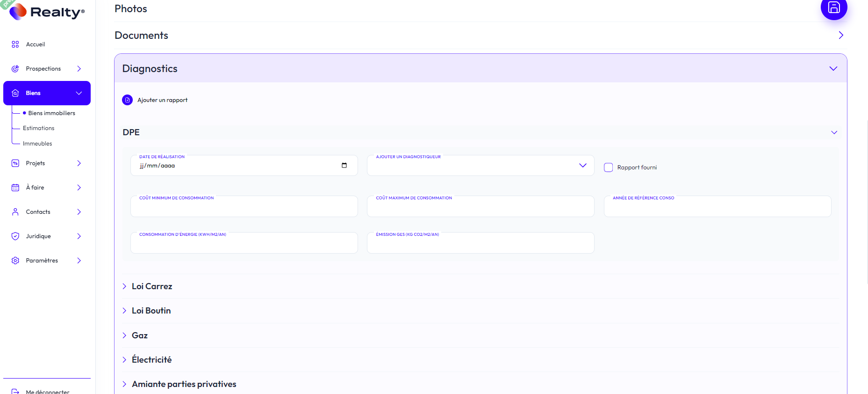Open Estimations in the Biens submenu

point(39,128)
